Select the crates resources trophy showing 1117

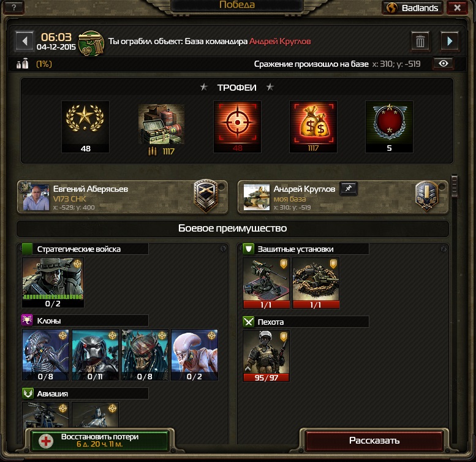coord(161,129)
